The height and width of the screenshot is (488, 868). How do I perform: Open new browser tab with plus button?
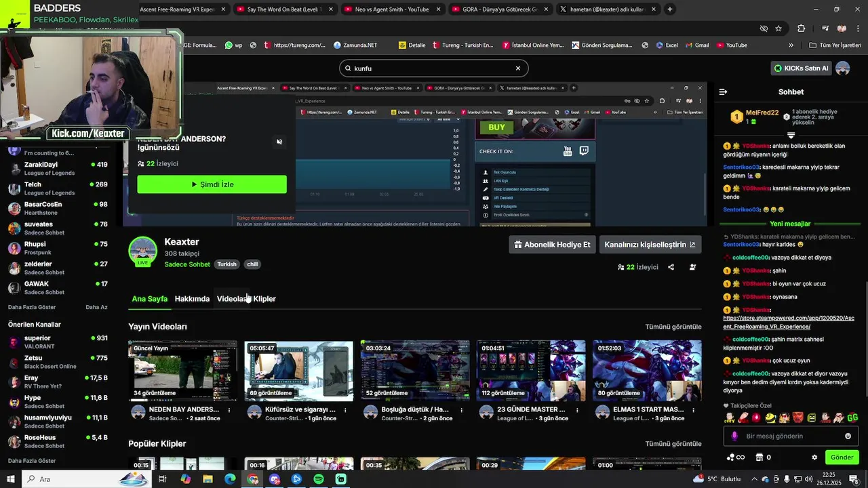tap(670, 9)
